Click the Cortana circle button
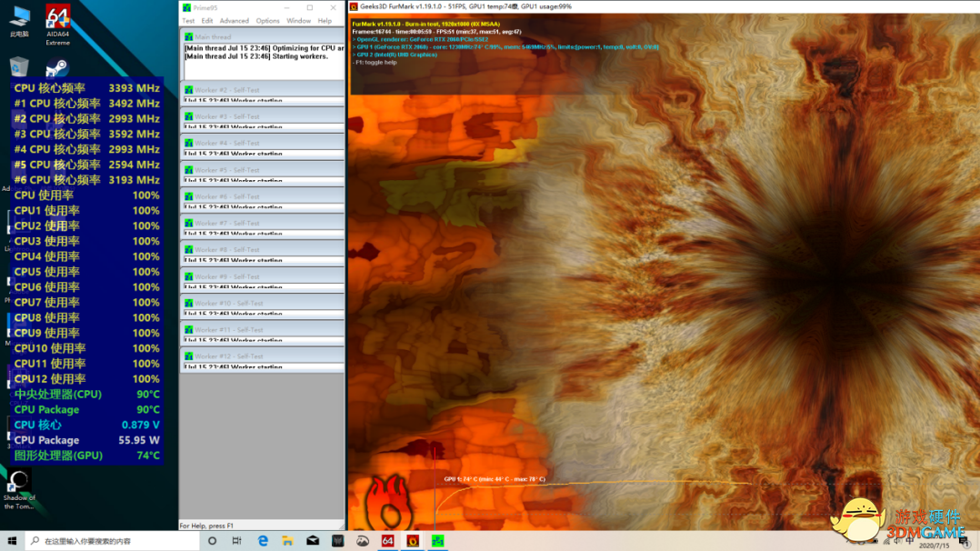The width and height of the screenshot is (980, 551). [212, 541]
